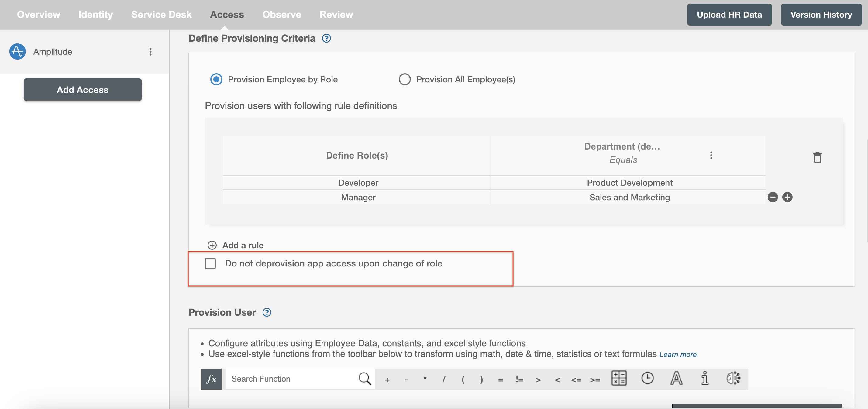
Task: Select Provision Employee by Role radio
Action: [x=216, y=80]
